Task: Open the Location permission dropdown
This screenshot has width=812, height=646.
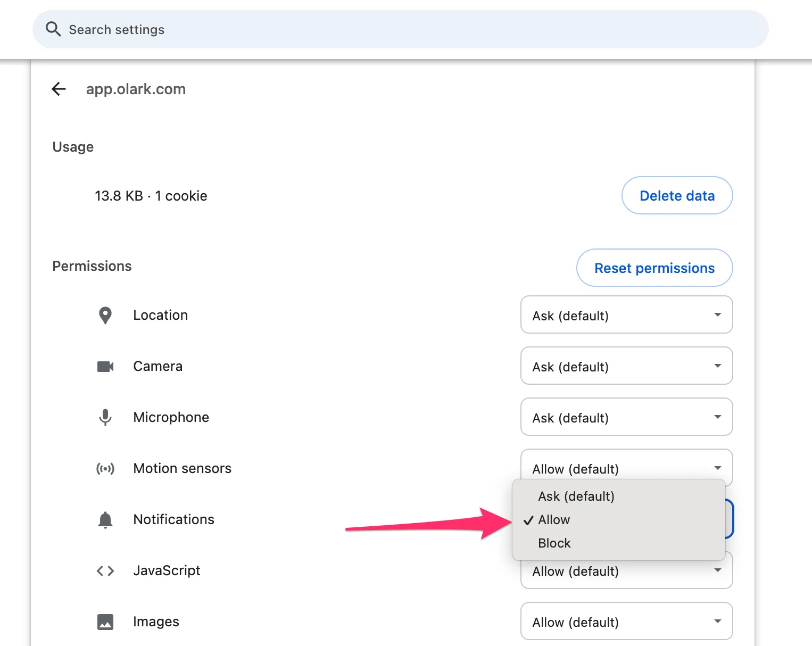Action: coord(626,315)
